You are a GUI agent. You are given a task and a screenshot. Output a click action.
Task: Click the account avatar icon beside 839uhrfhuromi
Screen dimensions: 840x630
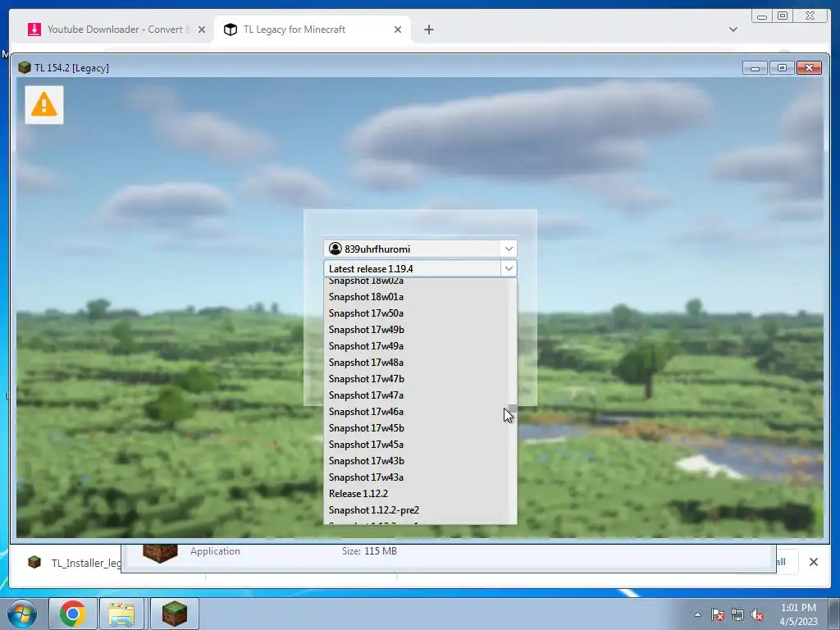336,249
